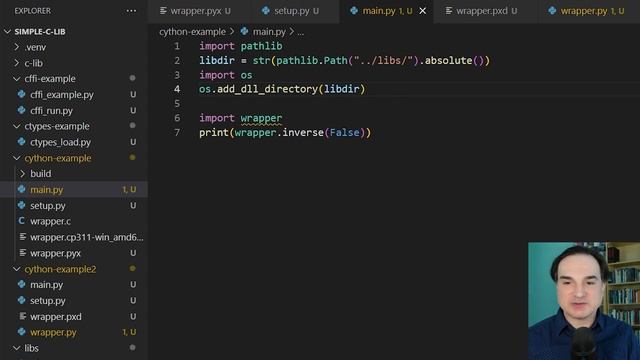Image resolution: width=640 pixels, height=360 pixels.
Task: Open cffi_example.py Python file icon
Action: (22, 94)
